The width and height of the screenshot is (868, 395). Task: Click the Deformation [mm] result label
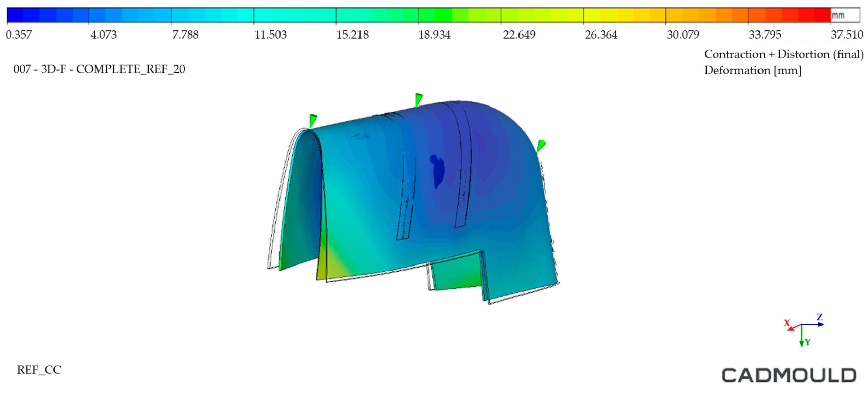click(752, 71)
